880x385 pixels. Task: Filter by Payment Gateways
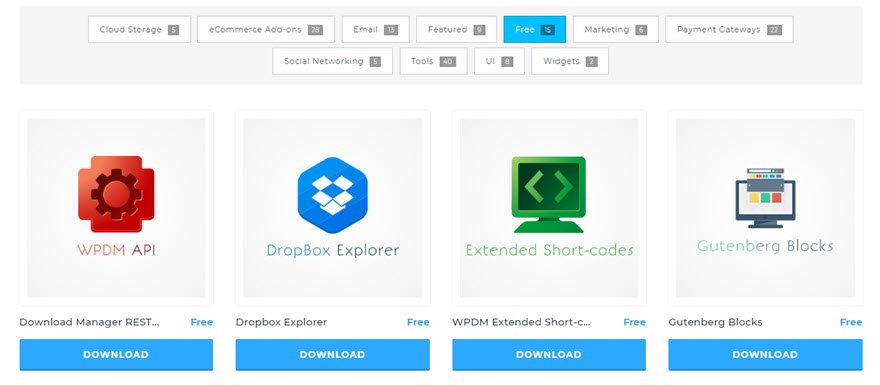(729, 29)
